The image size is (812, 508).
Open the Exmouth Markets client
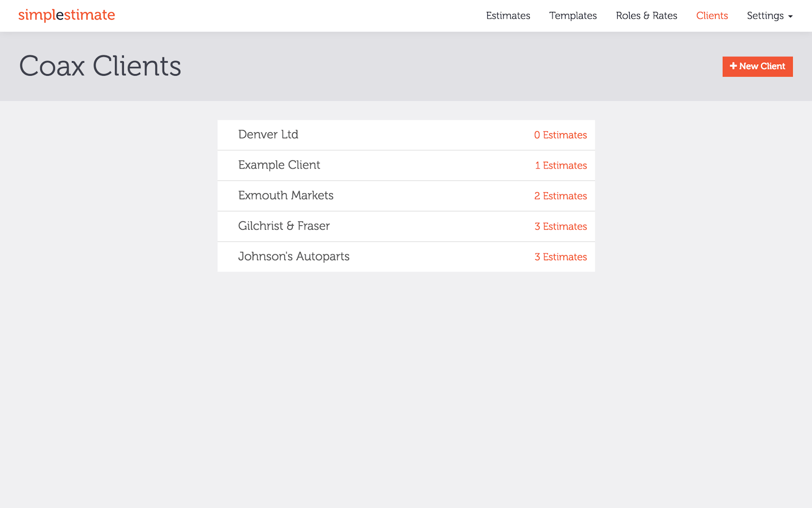click(x=285, y=195)
